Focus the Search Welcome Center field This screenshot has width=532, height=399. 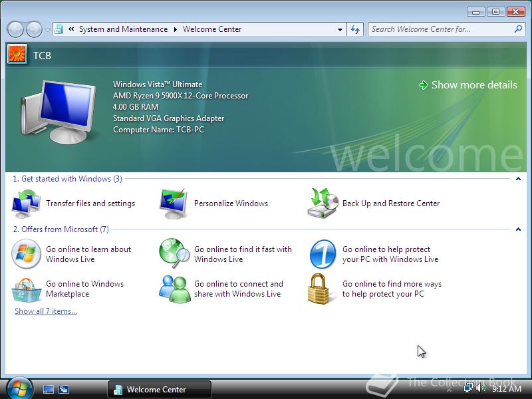pos(441,29)
